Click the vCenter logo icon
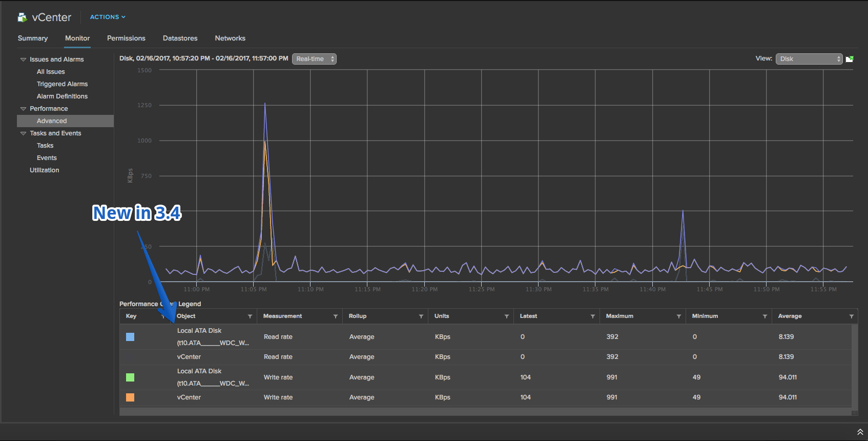868x441 pixels. pyautogui.click(x=22, y=17)
